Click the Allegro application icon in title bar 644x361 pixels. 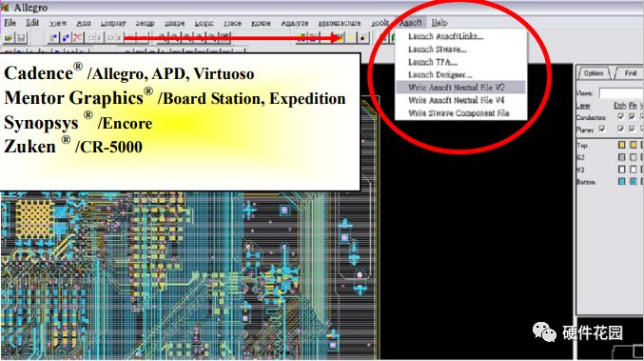[5, 8]
